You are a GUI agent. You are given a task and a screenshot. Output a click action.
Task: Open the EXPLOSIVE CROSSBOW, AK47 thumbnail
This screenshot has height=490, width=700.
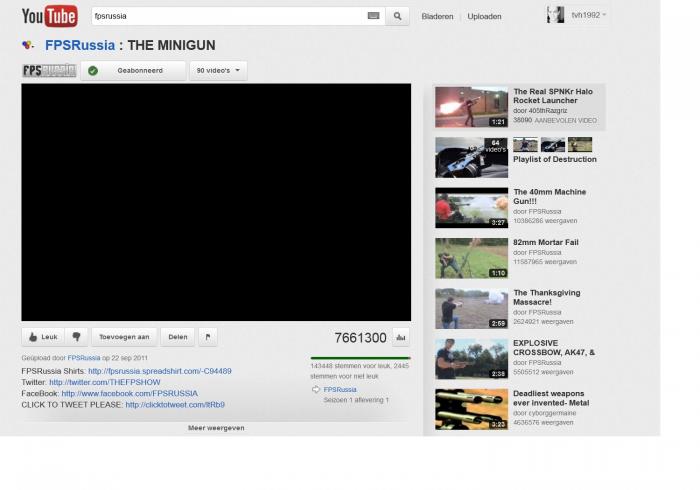point(471,359)
